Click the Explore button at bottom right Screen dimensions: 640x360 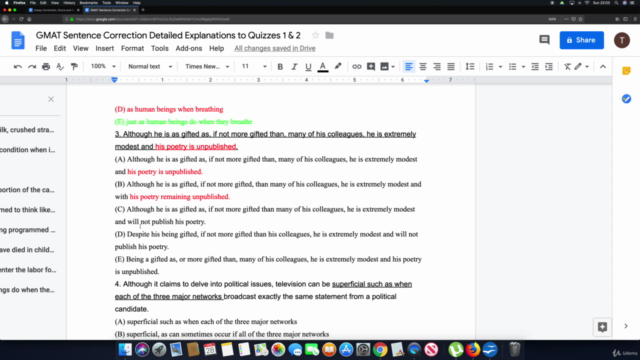(602, 327)
